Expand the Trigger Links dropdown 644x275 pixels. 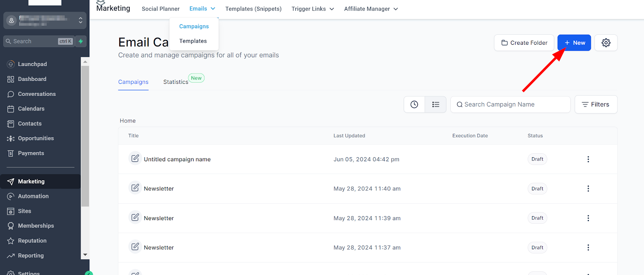pyautogui.click(x=313, y=9)
